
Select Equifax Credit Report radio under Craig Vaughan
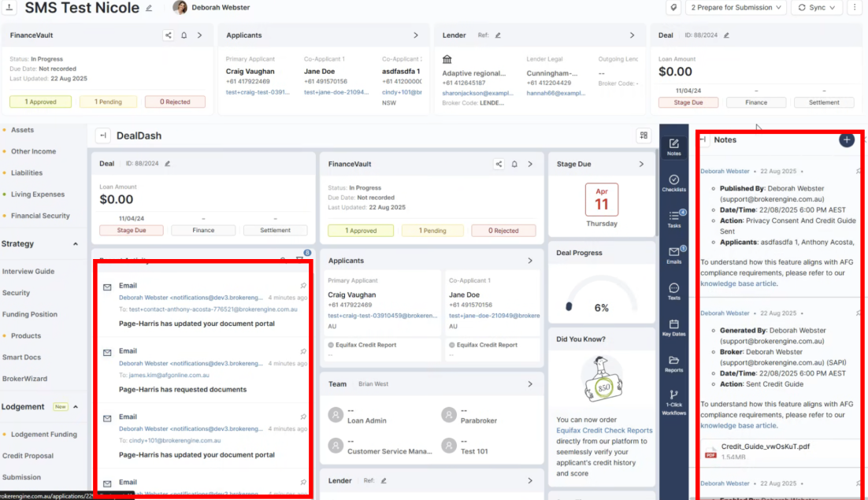pos(331,345)
